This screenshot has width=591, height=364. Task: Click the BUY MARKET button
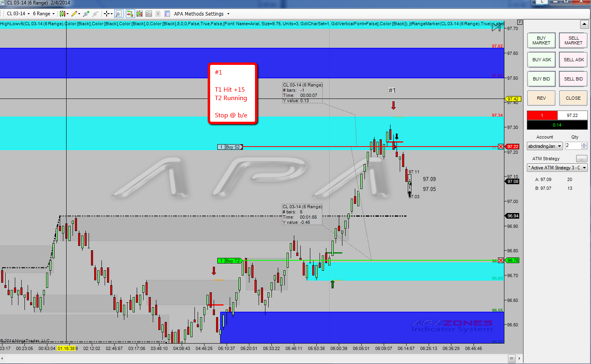pos(541,40)
